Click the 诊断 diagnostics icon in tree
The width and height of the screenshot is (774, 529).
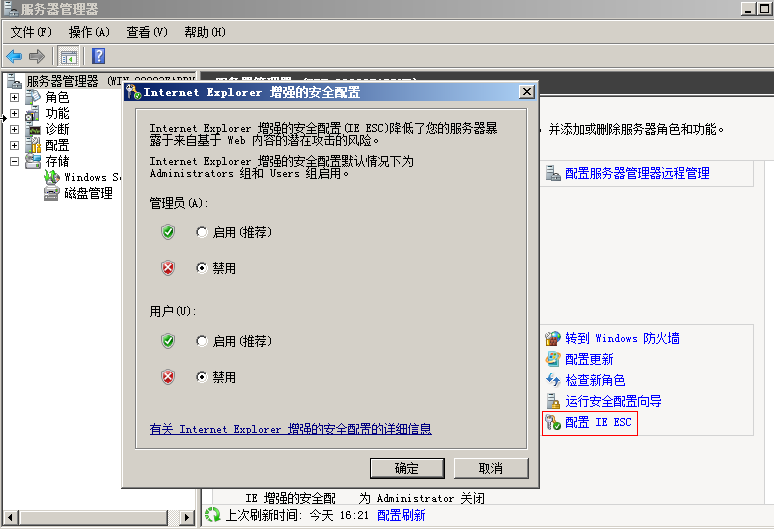coord(34,130)
